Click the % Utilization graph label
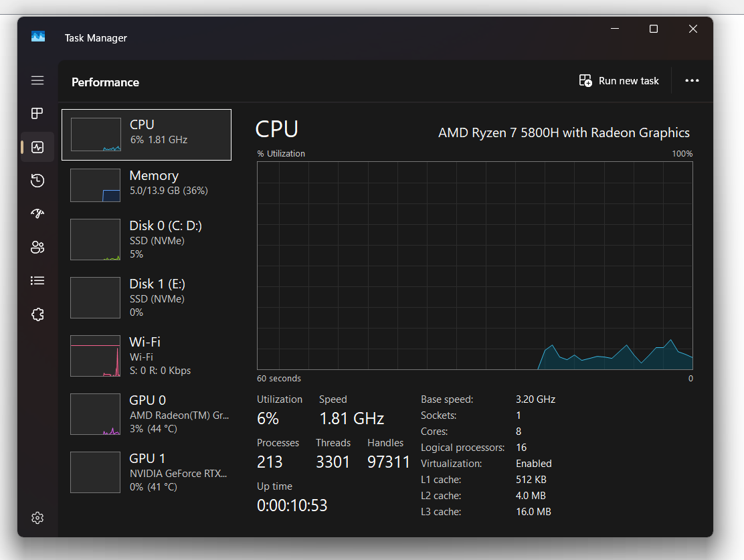This screenshot has width=744, height=560. pyautogui.click(x=281, y=154)
